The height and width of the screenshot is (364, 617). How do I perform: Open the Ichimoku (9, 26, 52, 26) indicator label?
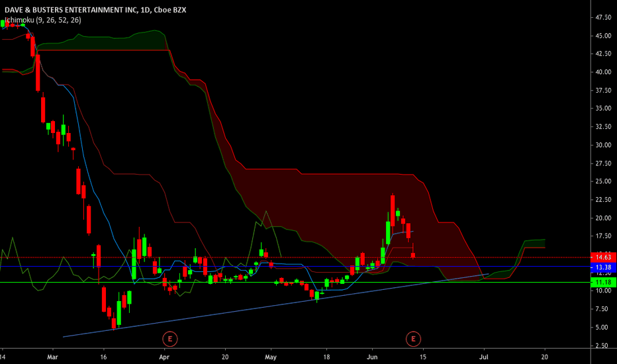43,20
